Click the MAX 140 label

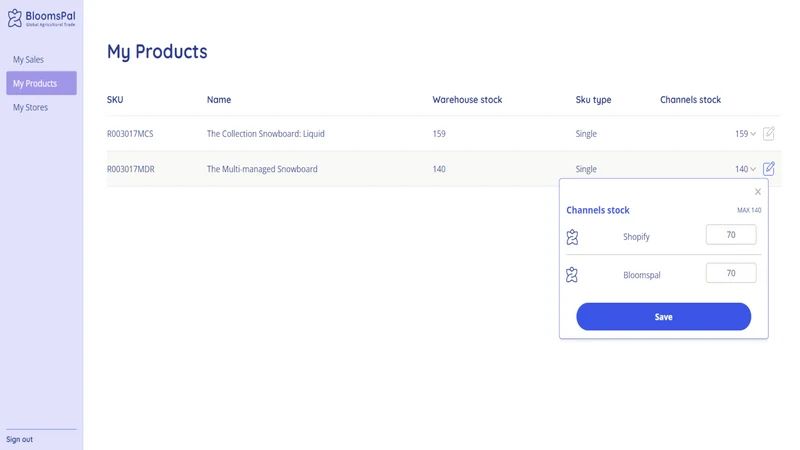(749, 210)
